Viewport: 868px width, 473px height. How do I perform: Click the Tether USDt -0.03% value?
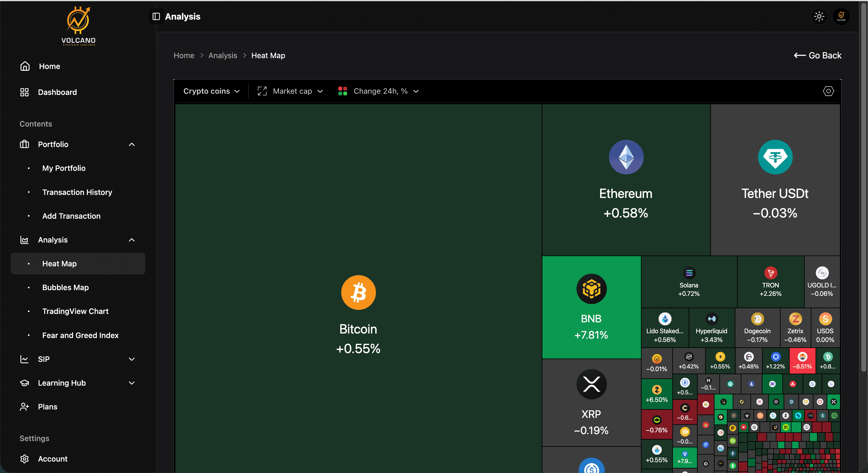775,213
